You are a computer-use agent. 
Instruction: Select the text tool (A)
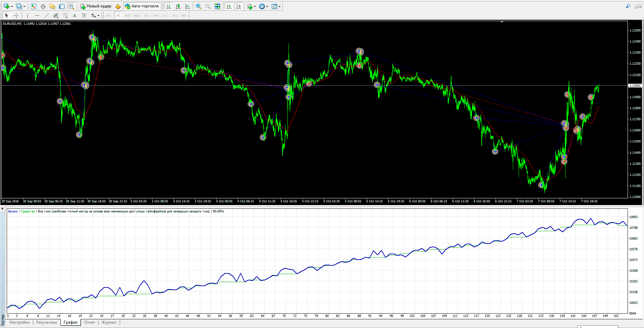tap(74, 15)
